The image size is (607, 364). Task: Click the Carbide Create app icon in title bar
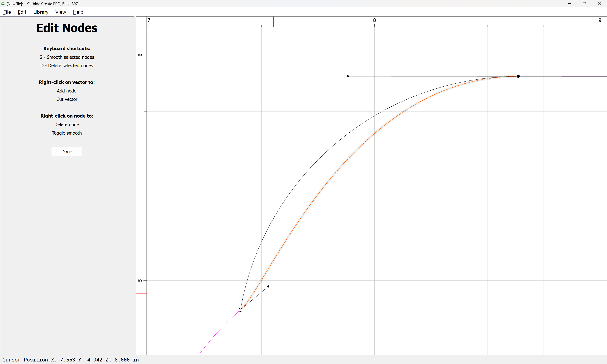coord(3,4)
